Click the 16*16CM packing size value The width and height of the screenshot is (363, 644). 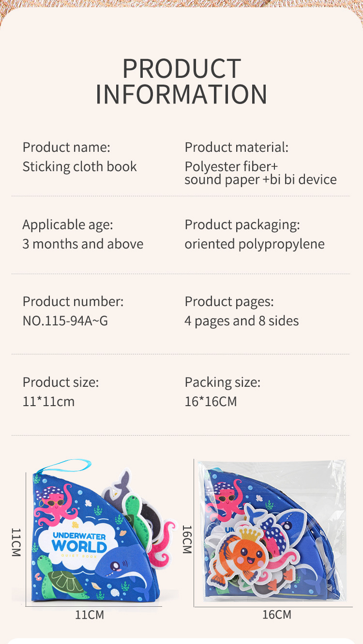[211, 401]
